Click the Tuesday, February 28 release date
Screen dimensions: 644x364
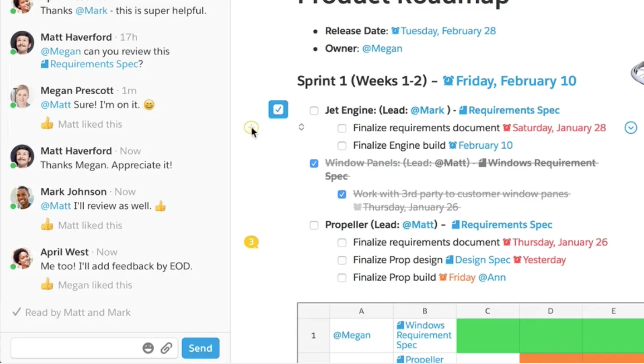[x=448, y=31]
